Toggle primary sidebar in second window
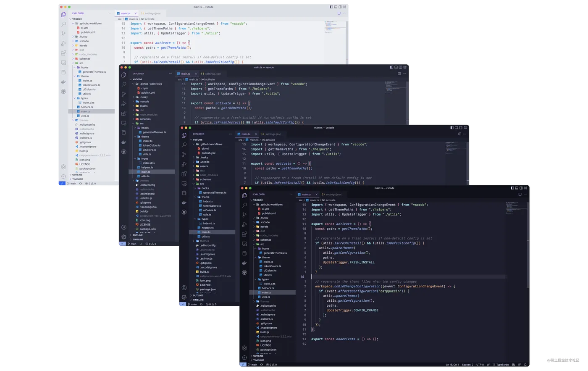Screen dimensions: 588x371 (x=391, y=67)
